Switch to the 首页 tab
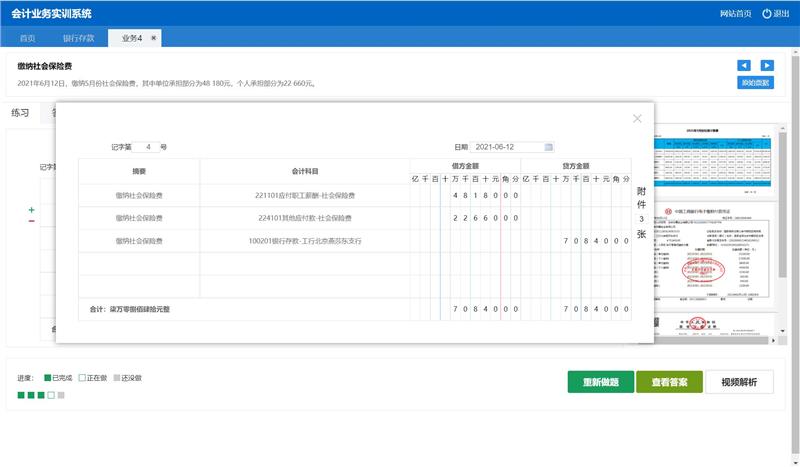800x467 pixels. (27, 38)
